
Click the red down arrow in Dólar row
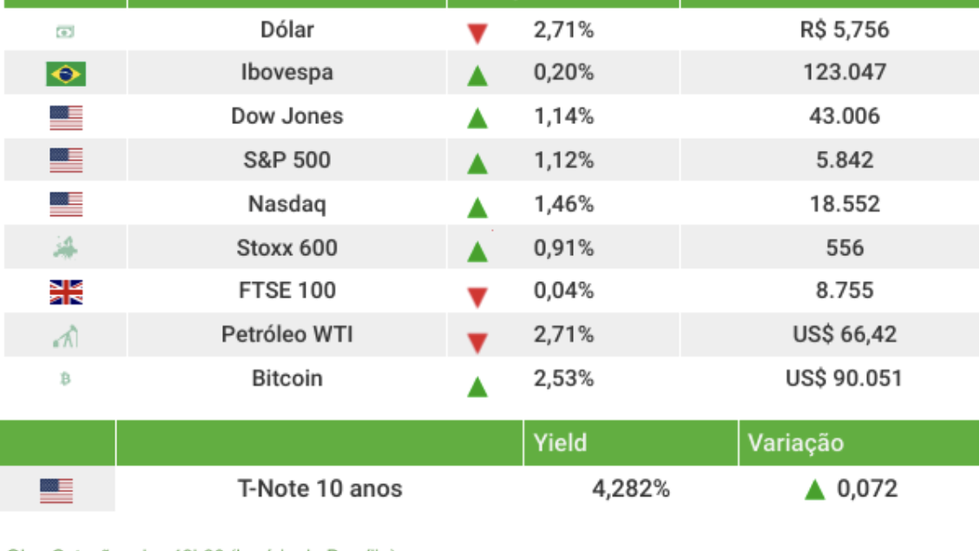pos(477,33)
